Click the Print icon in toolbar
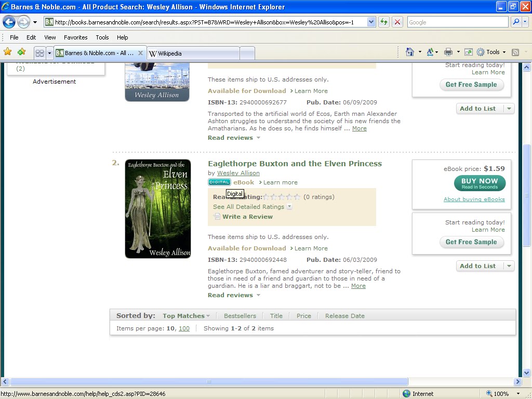This screenshot has width=532, height=399. point(448,52)
